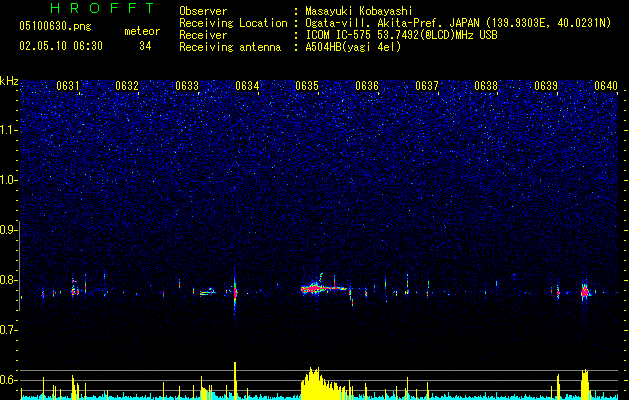Click the Observer field label
The width and height of the screenshot is (629, 400).
(203, 11)
